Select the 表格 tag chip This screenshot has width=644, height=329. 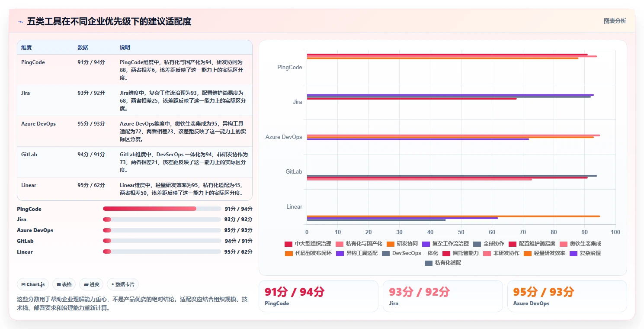click(x=64, y=284)
